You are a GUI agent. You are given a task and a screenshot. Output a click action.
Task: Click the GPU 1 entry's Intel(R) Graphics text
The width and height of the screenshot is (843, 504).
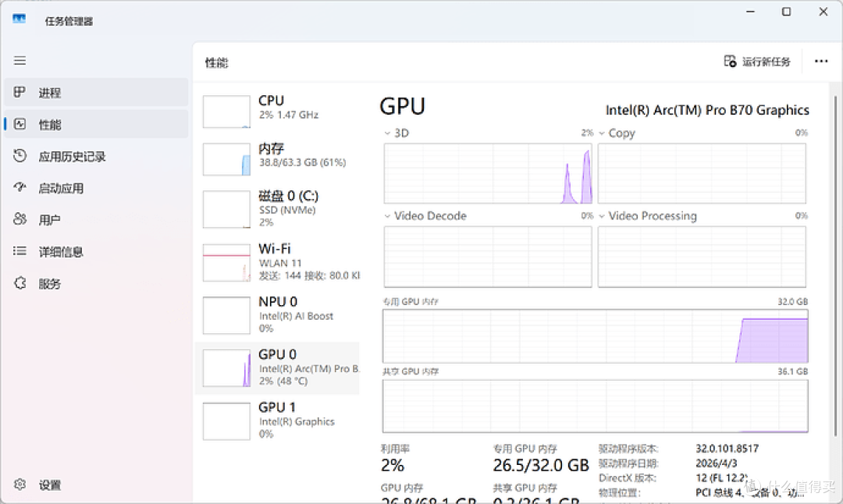coord(297,422)
